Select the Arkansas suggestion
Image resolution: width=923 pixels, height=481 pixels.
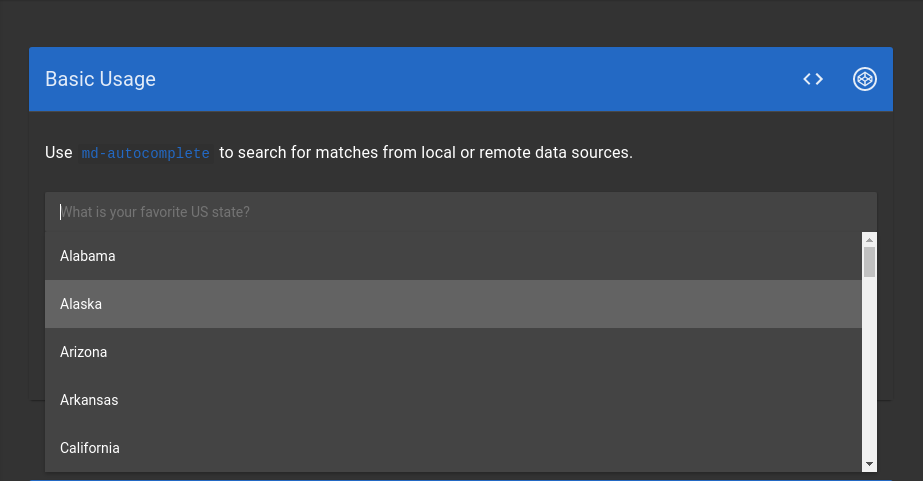tap(453, 400)
